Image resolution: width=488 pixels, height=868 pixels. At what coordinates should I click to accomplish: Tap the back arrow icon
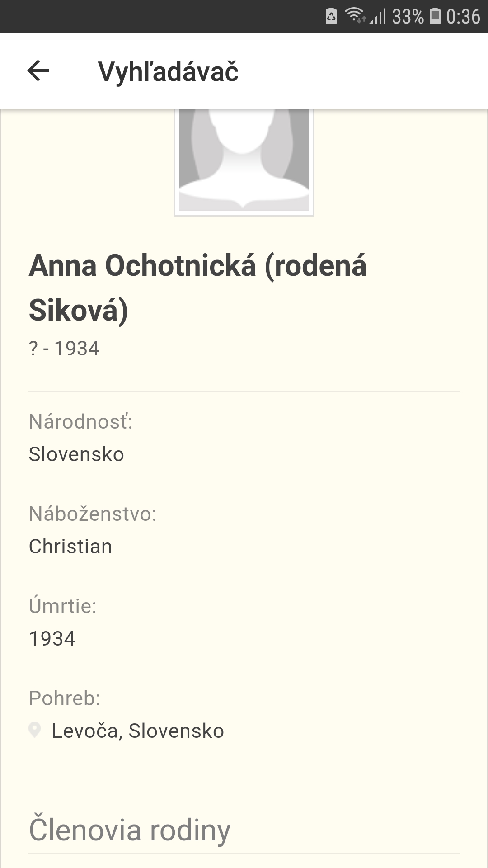click(x=38, y=71)
